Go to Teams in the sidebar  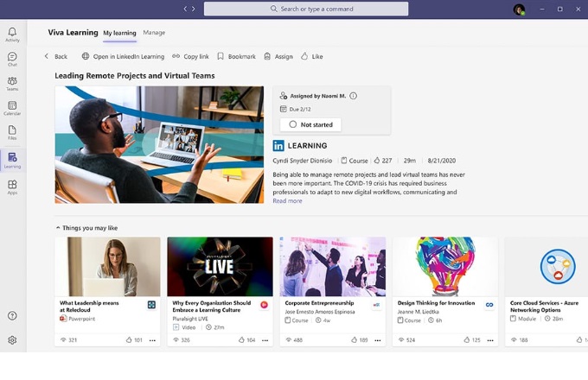(x=12, y=84)
